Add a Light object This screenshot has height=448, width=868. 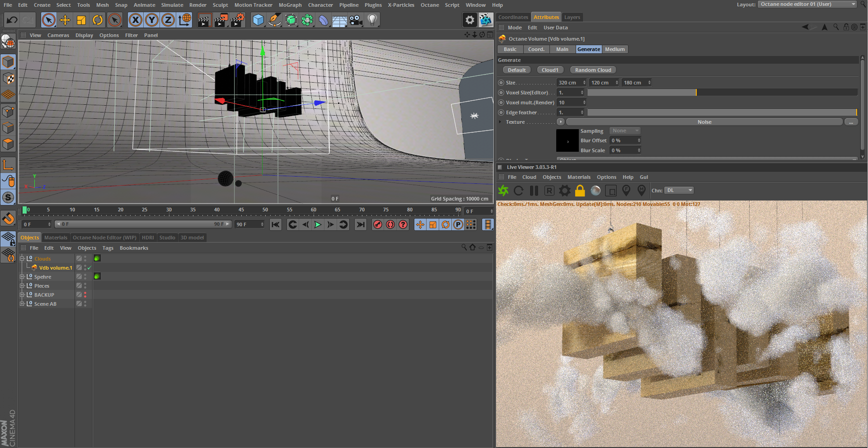372,20
